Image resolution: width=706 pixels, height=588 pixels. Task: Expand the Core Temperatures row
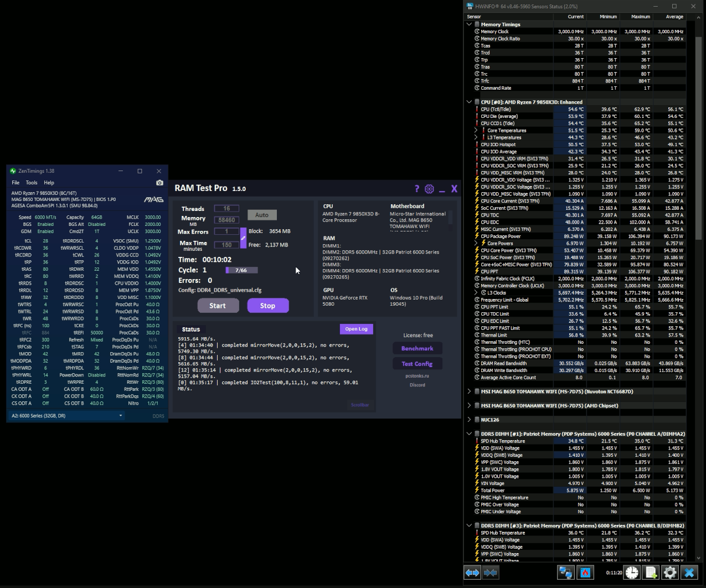pyautogui.click(x=476, y=131)
